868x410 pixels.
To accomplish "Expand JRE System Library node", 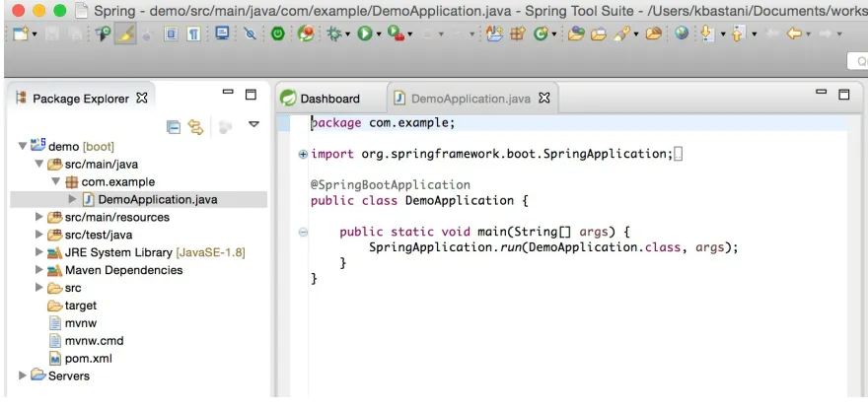I will (38, 251).
